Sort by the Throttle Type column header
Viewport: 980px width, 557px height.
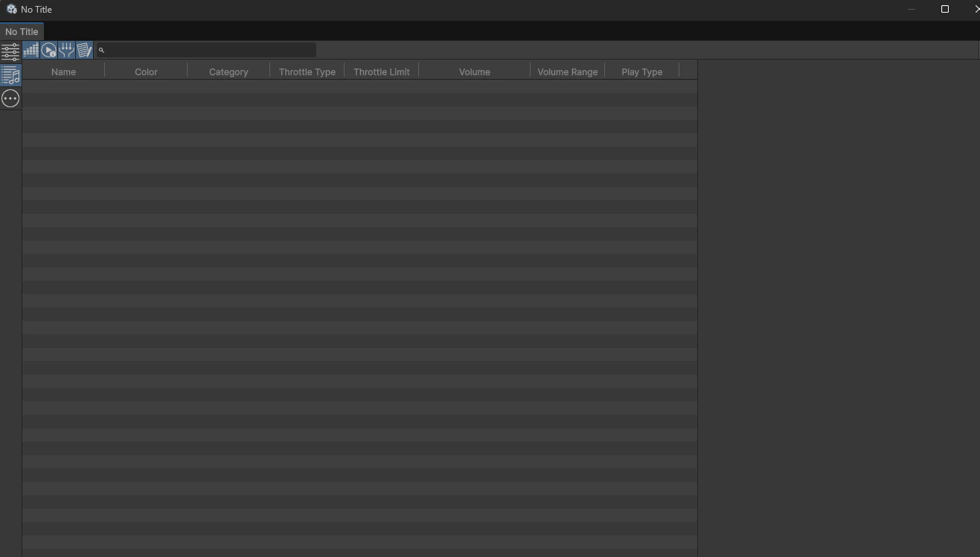point(307,71)
